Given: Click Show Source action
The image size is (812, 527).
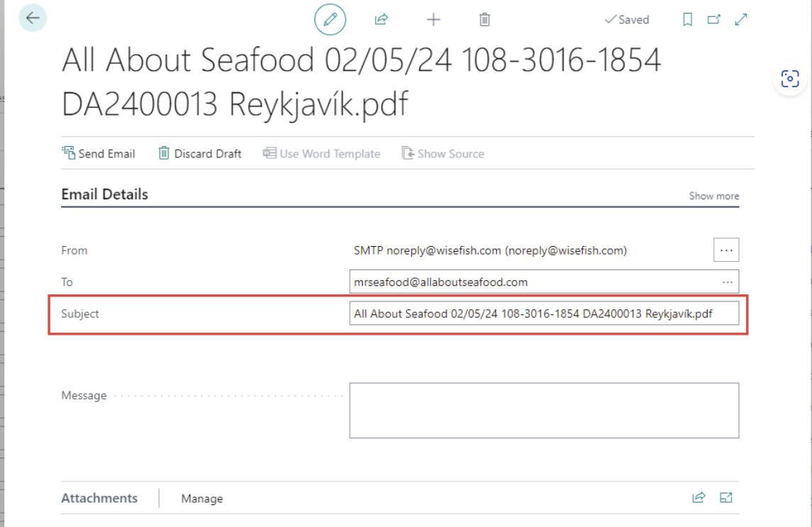Looking at the screenshot, I should click(443, 153).
